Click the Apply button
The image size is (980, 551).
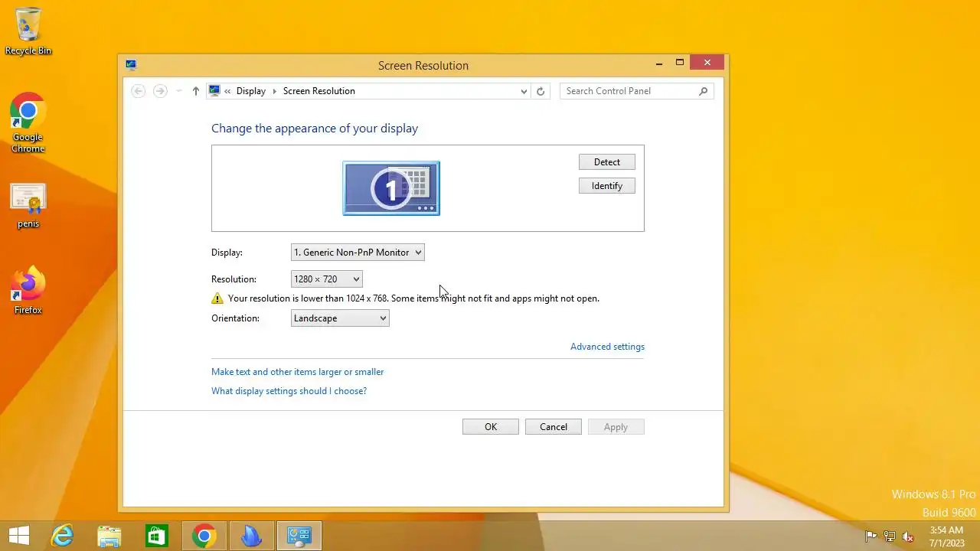(x=616, y=427)
